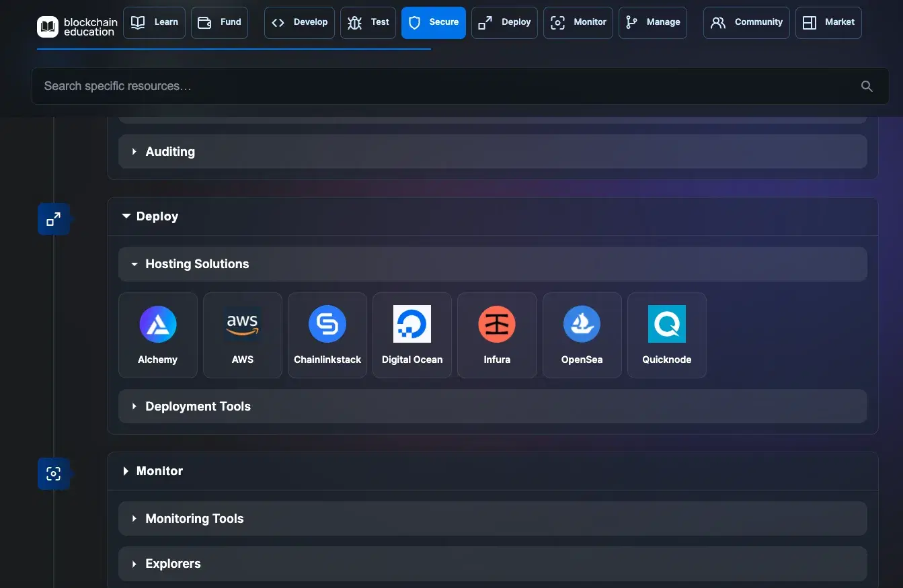Open the Alchemy logo icon
The image size is (903, 588).
pos(158,324)
